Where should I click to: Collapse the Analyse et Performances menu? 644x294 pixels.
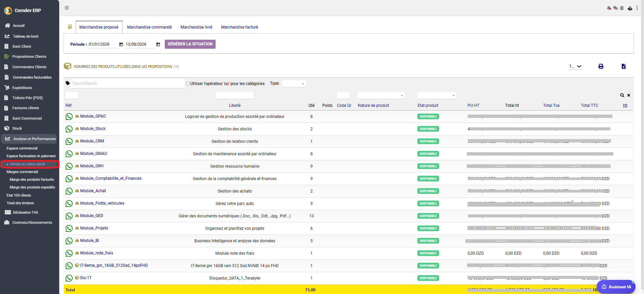click(x=29, y=139)
